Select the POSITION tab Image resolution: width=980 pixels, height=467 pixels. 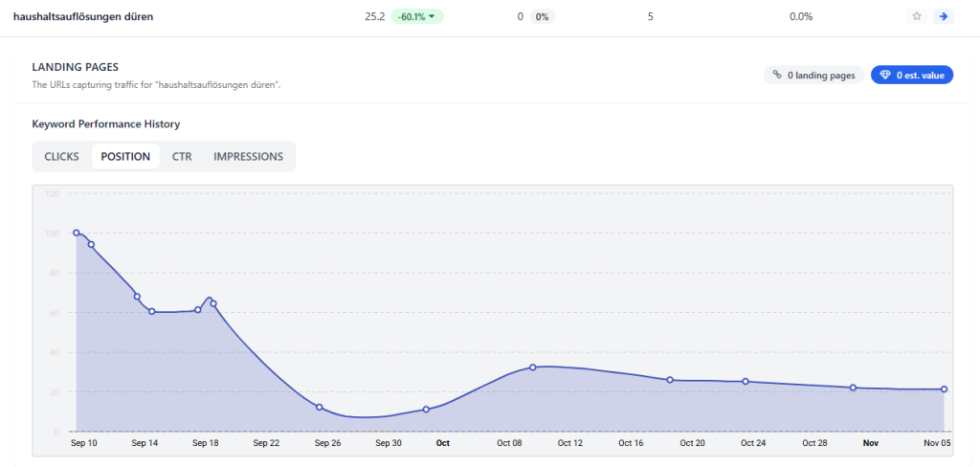[125, 156]
